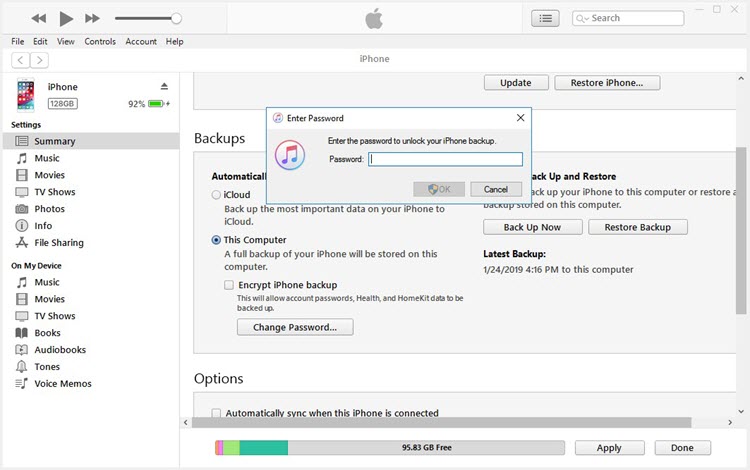
Task: Click the vertical scrollbar down arrow
Action: 741,412
